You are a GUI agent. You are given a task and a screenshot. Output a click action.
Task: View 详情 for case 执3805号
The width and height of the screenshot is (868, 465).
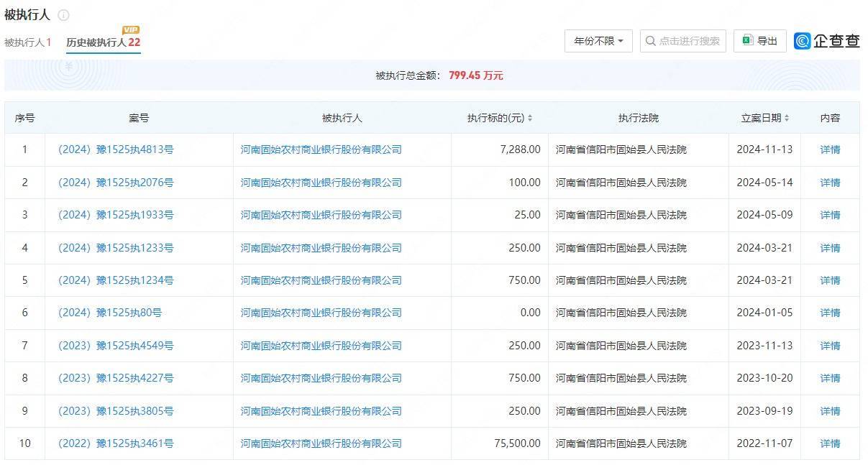click(x=830, y=411)
